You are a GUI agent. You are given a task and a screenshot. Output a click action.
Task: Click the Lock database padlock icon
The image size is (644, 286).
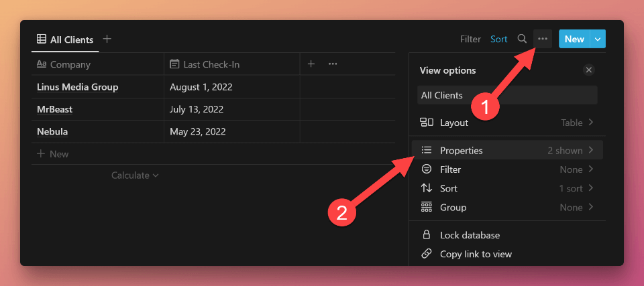click(x=427, y=235)
